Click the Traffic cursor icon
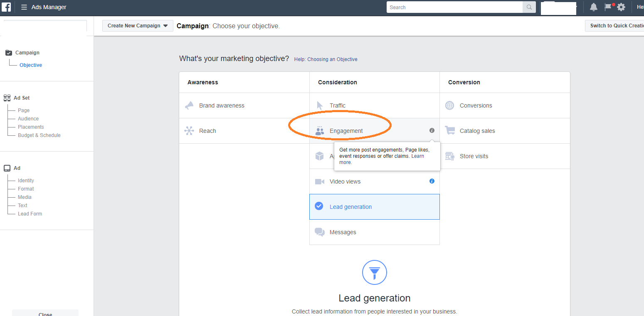644x316 pixels. [x=320, y=105]
